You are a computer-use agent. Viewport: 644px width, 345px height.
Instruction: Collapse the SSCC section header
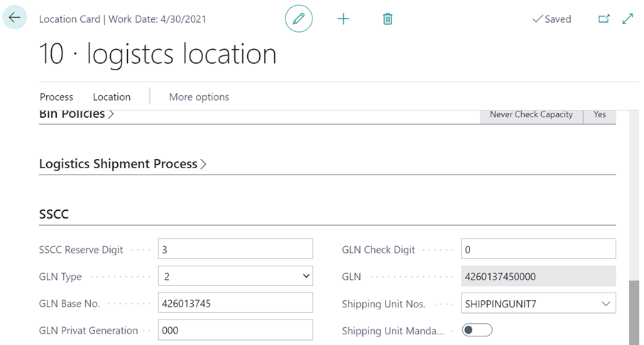click(54, 214)
